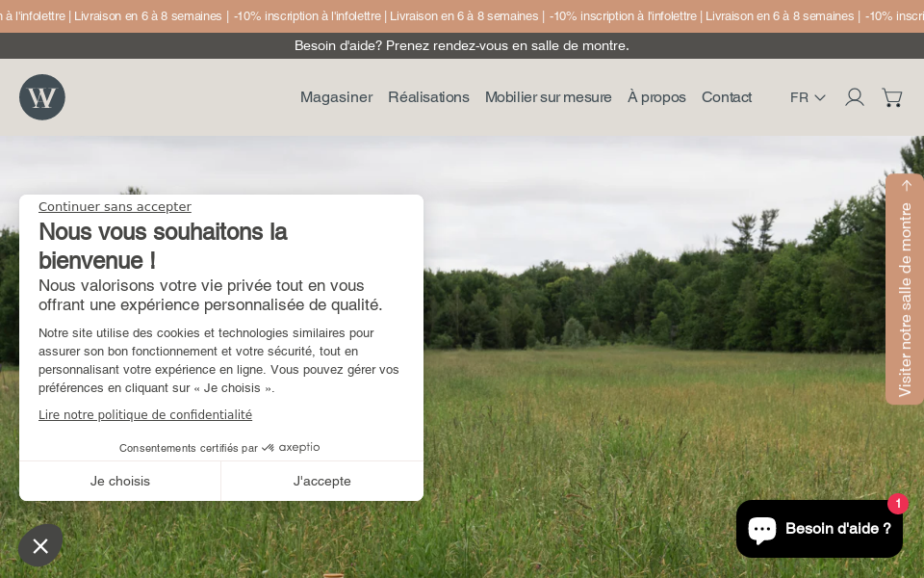Click the scrolling infolettre announcement bar
924x578 pixels.
click(x=462, y=16)
